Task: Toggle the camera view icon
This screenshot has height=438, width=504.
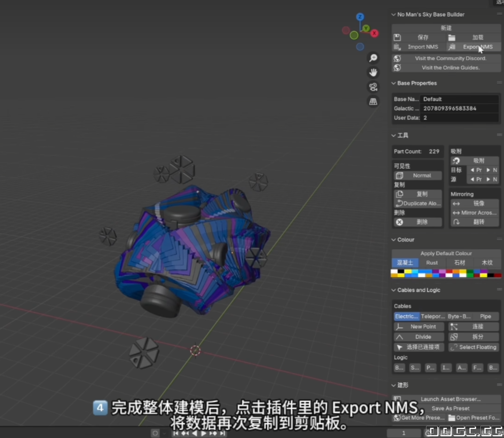Action: pos(373,87)
